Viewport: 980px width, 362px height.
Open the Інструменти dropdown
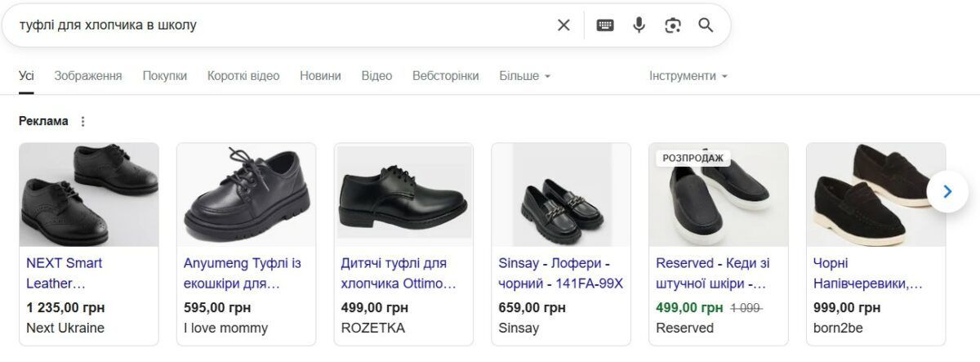pos(688,76)
